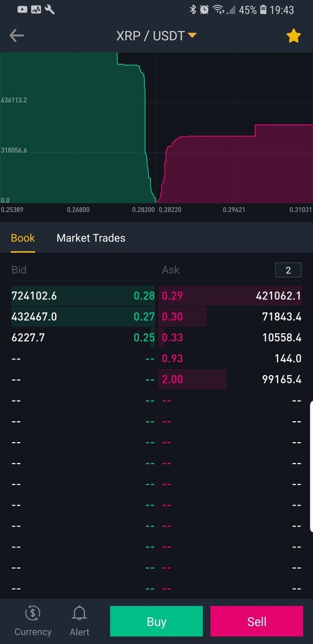Tap the chart axis label 0.28220
This screenshot has width=313, height=644.
click(170, 210)
